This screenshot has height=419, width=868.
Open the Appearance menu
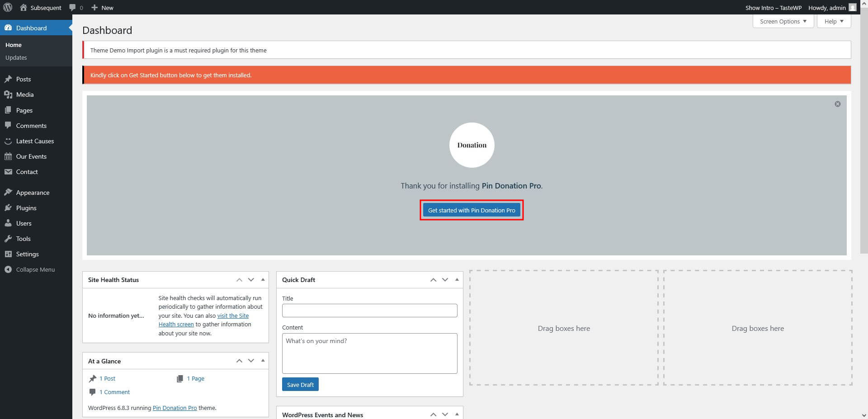click(33, 193)
